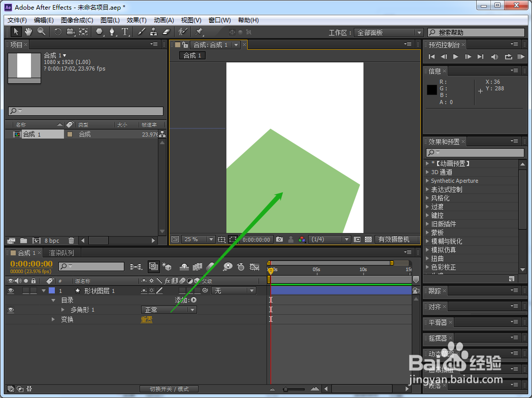
Task: Click the Brainstorm icon in timeline
Action: (227, 267)
